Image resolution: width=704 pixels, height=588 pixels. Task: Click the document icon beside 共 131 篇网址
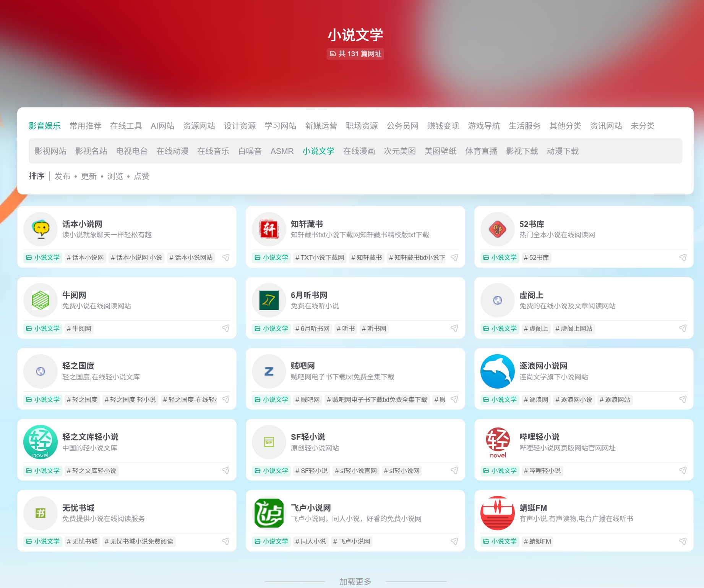332,54
